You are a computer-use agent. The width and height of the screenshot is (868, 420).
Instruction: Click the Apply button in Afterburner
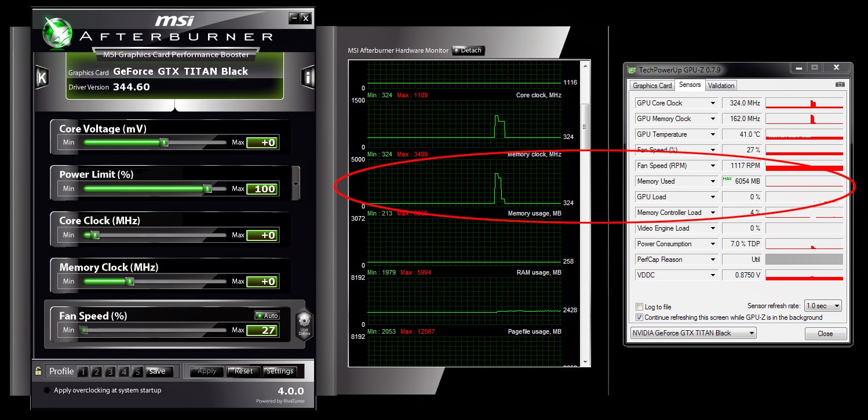tap(207, 371)
